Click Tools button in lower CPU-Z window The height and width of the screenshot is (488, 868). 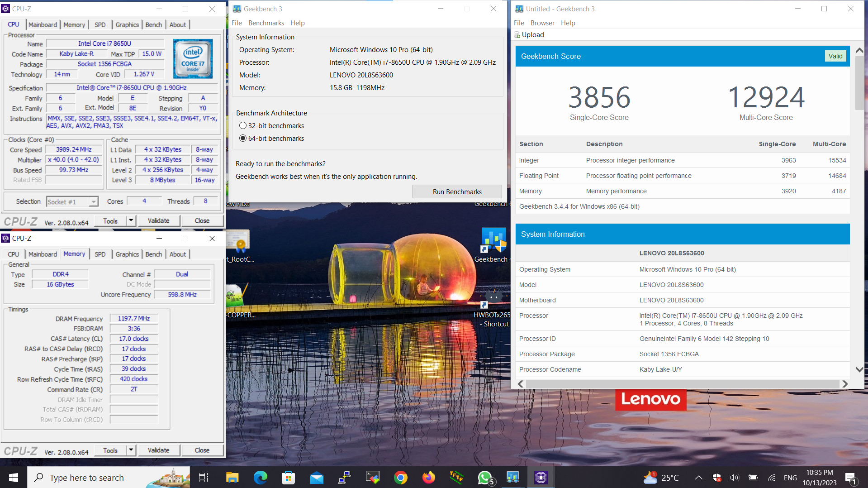pos(110,450)
